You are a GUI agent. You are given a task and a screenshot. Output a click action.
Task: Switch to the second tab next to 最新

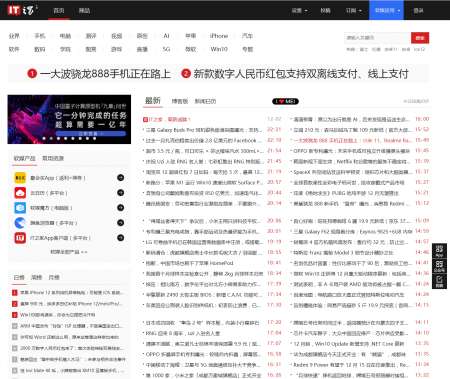180,101
